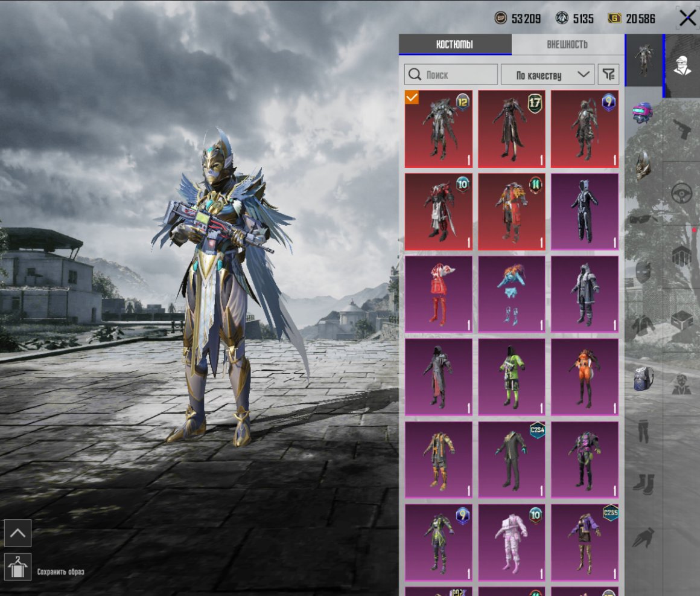Image resolution: width=700 pixels, height=596 pixels.
Task: Select the steering wheel vehicle category
Action: tap(682, 193)
